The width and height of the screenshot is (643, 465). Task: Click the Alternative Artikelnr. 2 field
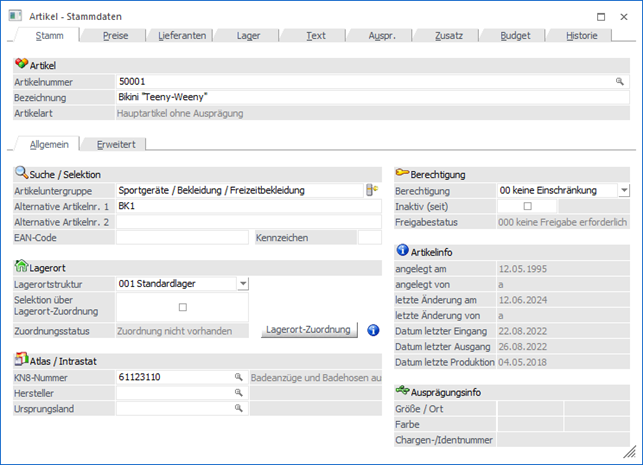[x=248, y=221]
